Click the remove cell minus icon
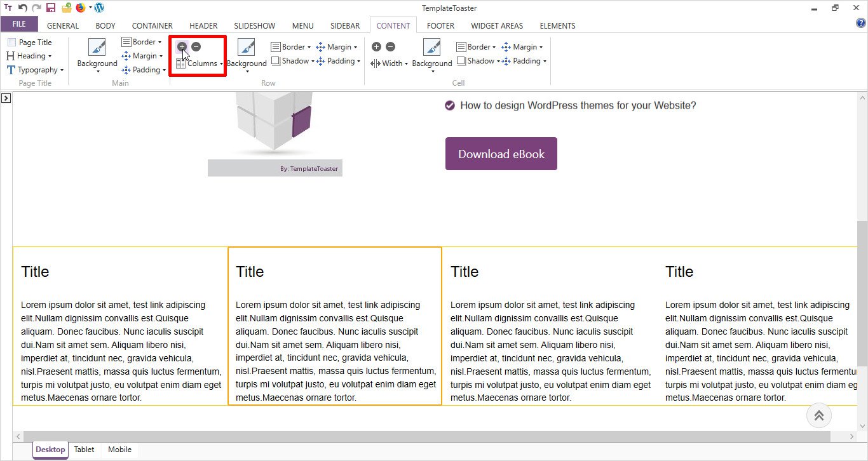 (390, 46)
